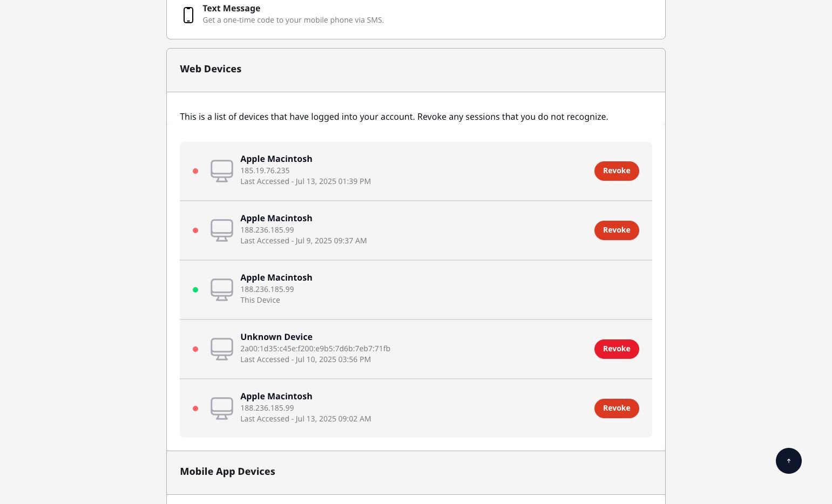The image size is (832, 504).
Task: Click red dot for Jul 13 09:02 AM session
Action: [x=195, y=408]
